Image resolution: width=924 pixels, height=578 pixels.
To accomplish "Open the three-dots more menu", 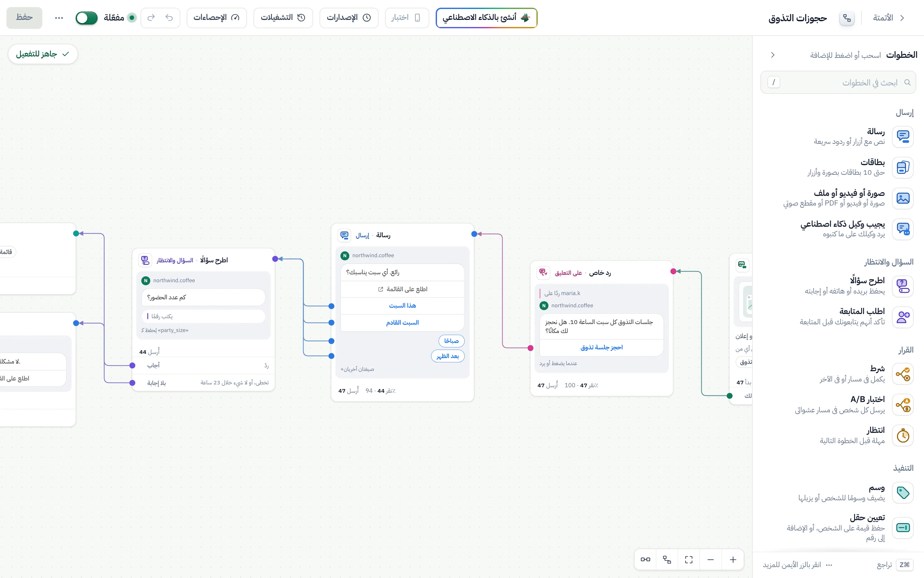I will pos(59,18).
